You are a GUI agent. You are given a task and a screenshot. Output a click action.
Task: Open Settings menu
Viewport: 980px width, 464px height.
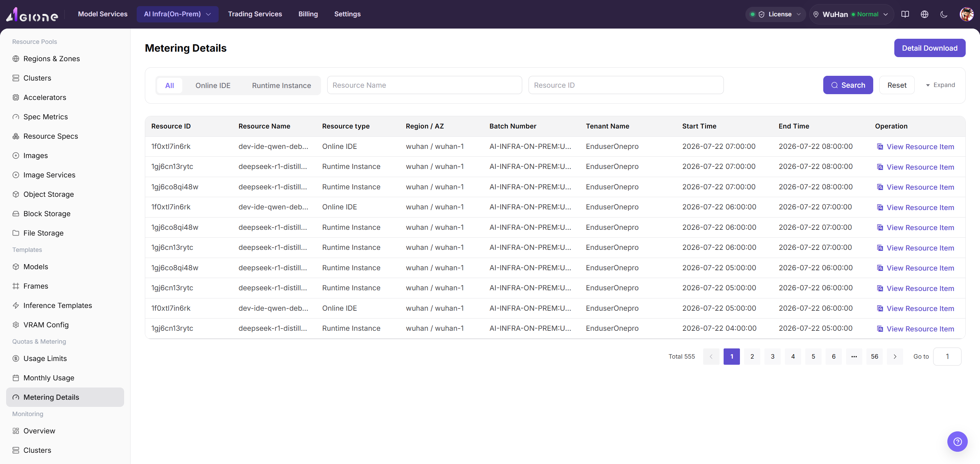pyautogui.click(x=347, y=14)
